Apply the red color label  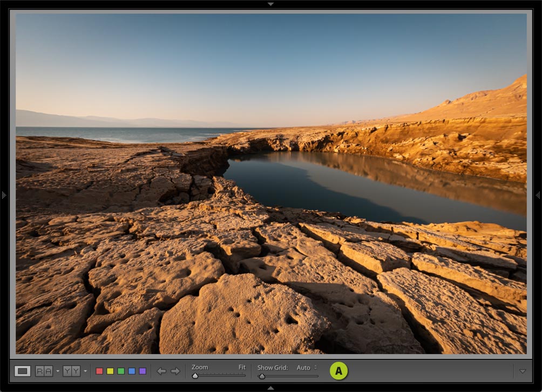coord(99,371)
